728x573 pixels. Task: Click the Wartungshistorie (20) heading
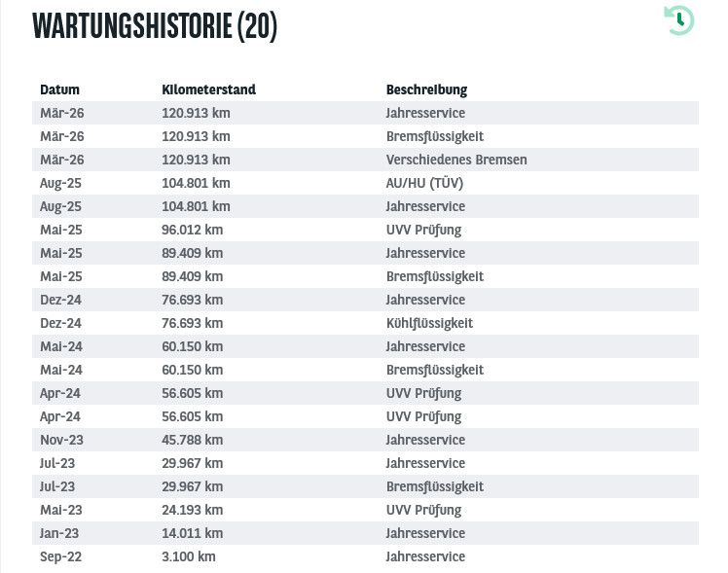coord(155,26)
